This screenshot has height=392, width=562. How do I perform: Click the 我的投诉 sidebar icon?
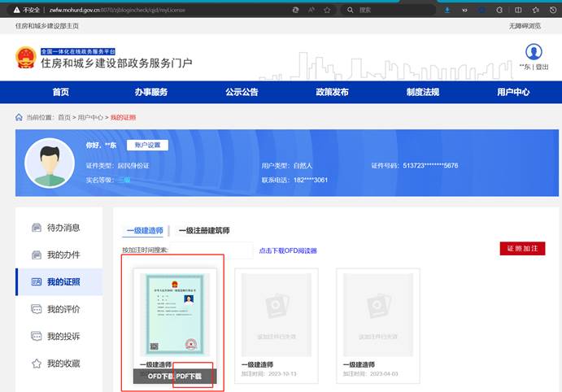36,336
